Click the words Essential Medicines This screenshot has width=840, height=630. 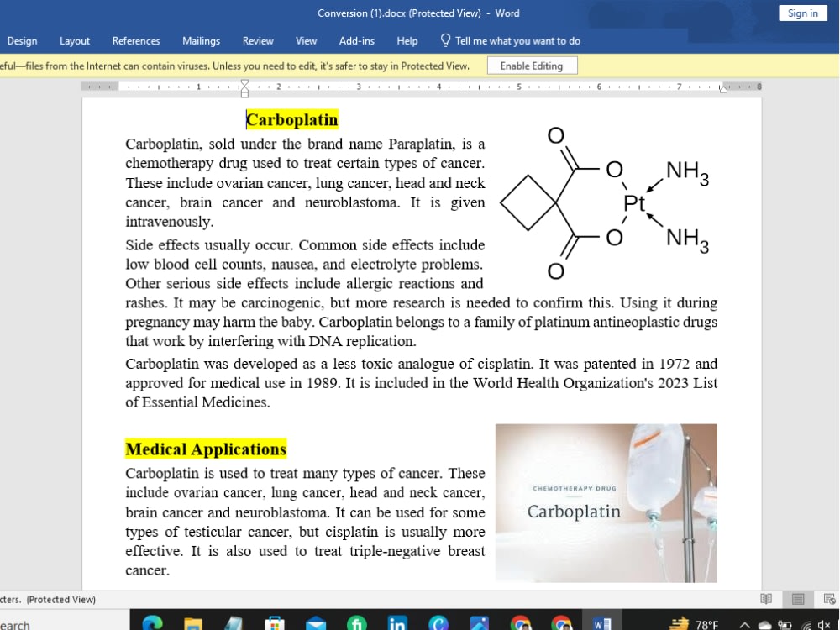[x=205, y=402]
